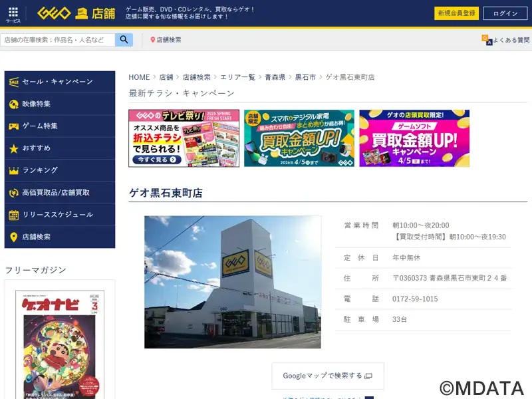The height and width of the screenshot is (399, 532).
Task: Click ゲオ黒石東町店 breadcrumb text
Action: pos(350,77)
